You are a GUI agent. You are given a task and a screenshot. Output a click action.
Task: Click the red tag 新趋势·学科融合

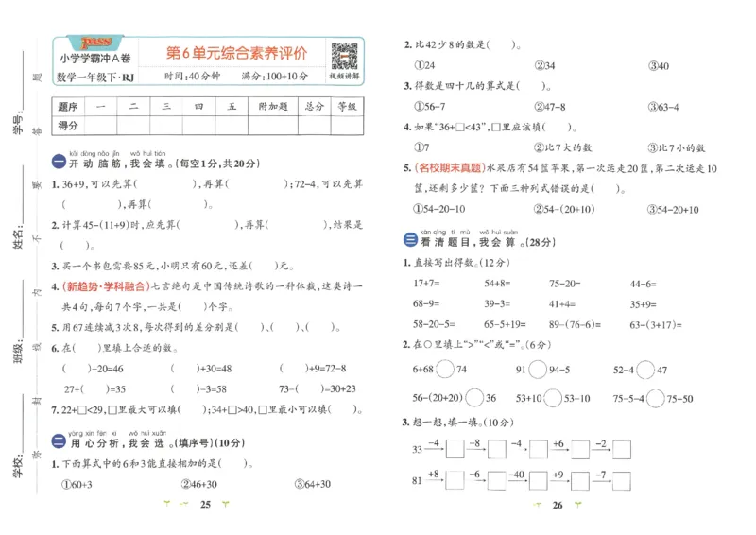point(106,286)
